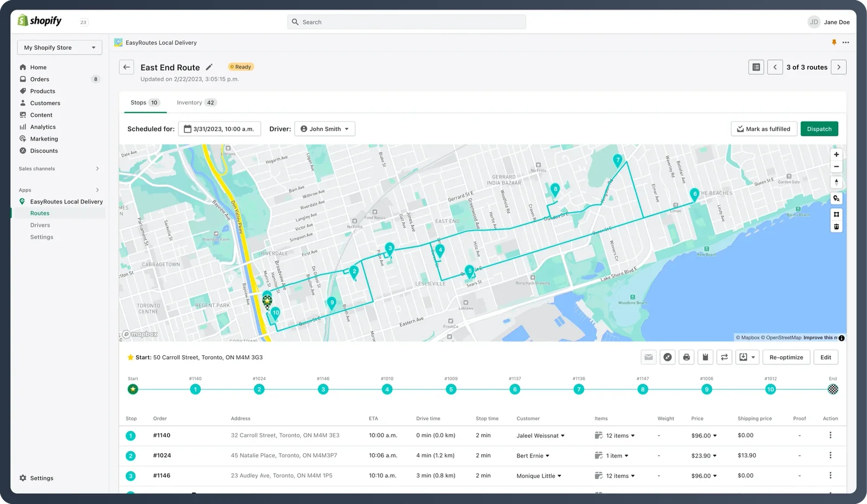Click the Edit stops button
The height and width of the screenshot is (504, 867).
826,357
